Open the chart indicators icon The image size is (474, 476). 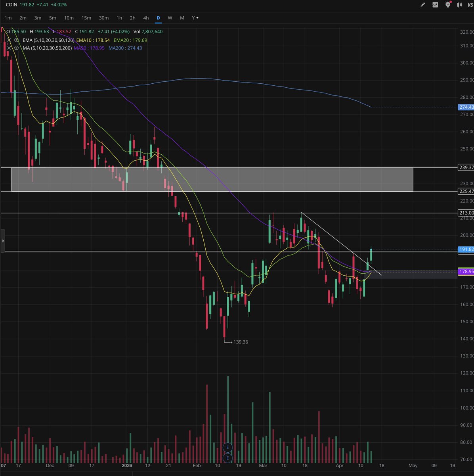(x=435, y=5)
